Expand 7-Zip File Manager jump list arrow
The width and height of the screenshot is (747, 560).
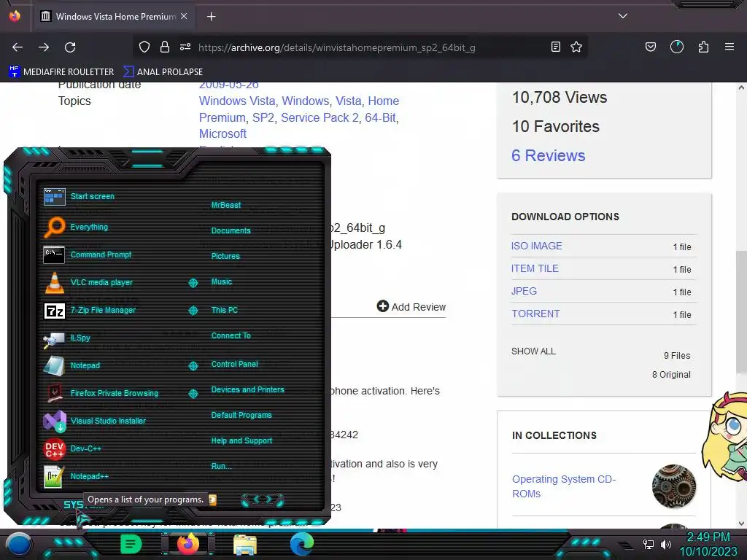click(193, 311)
